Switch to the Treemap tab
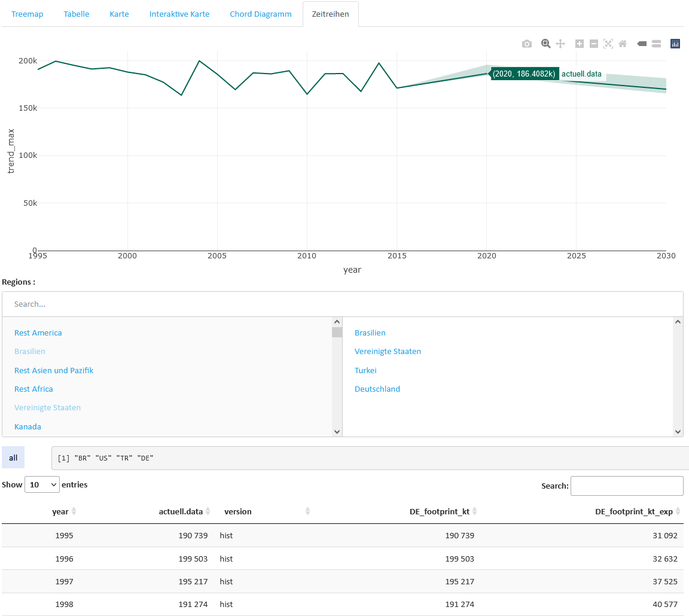 click(28, 14)
